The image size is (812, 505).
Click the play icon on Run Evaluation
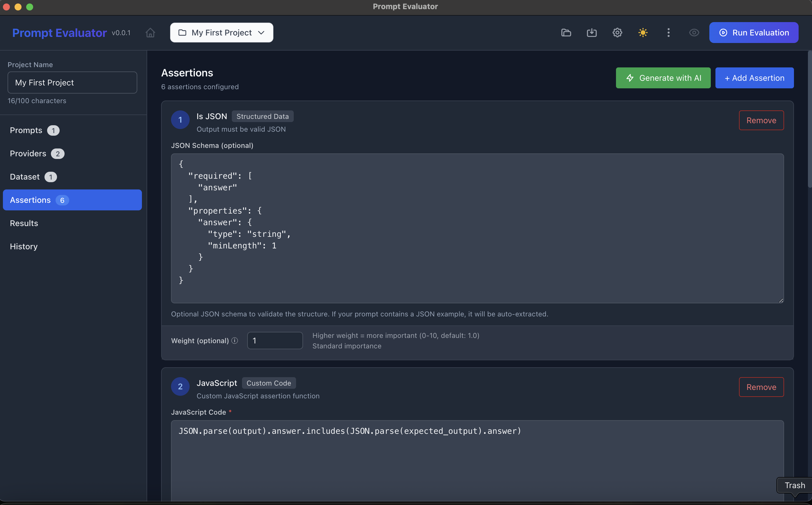click(723, 32)
